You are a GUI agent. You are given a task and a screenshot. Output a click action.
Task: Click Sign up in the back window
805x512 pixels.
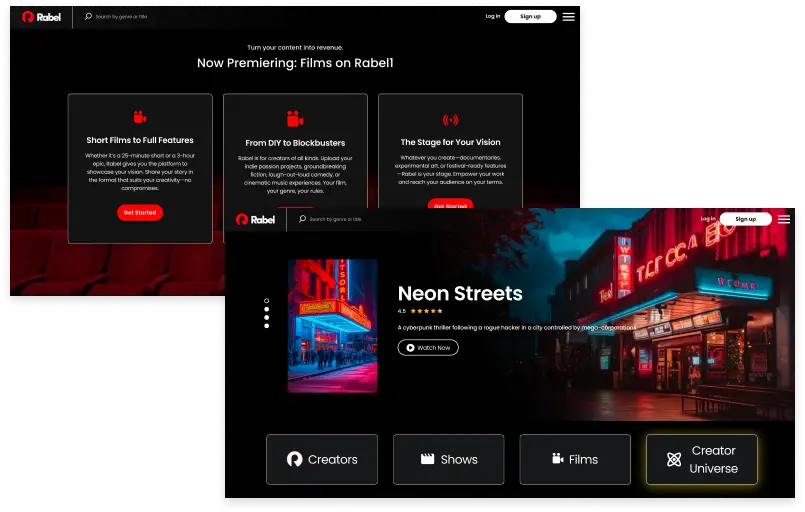(530, 16)
